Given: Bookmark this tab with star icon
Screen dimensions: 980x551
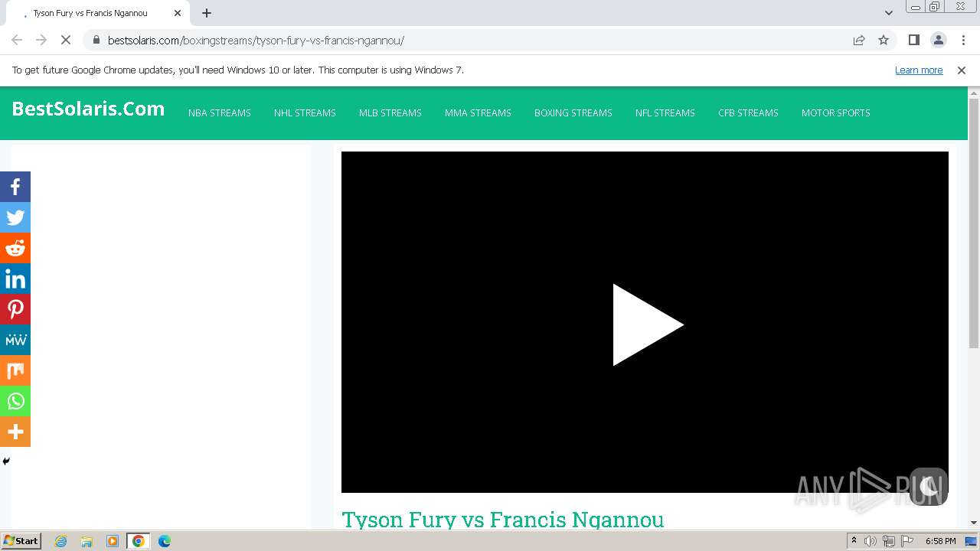Looking at the screenshot, I should pyautogui.click(x=884, y=40).
